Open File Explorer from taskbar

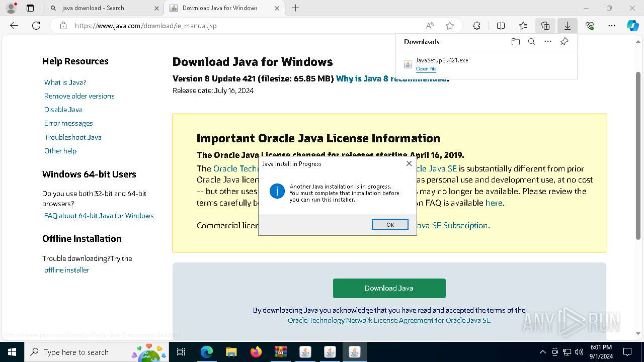(231, 352)
